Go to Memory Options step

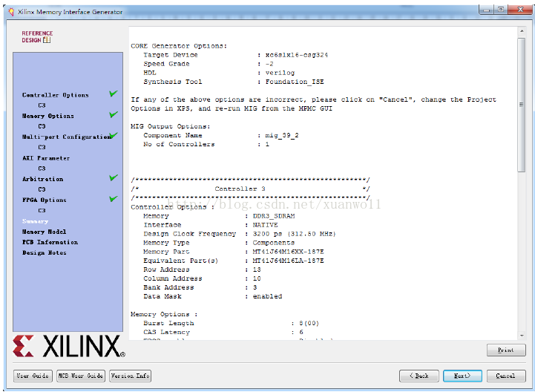[x=47, y=116]
